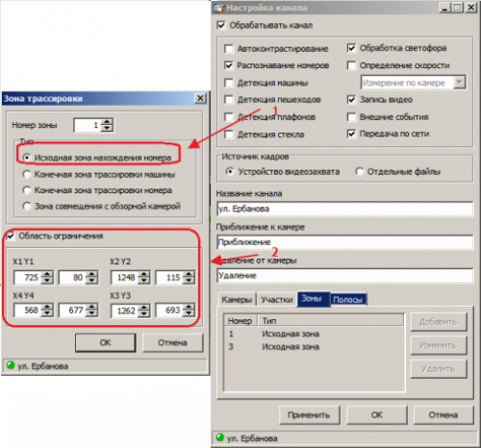The image size is (481, 448).
Task: Switch to the Камеры tab
Action: pyautogui.click(x=237, y=300)
